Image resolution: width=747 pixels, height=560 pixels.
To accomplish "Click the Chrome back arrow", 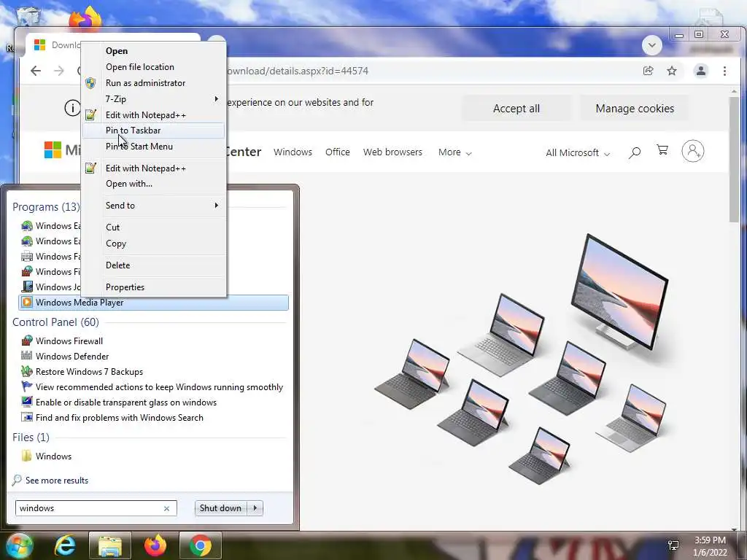I will tap(36, 71).
